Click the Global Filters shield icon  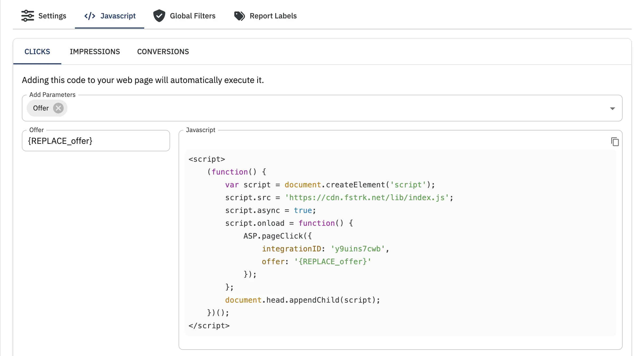click(x=159, y=16)
